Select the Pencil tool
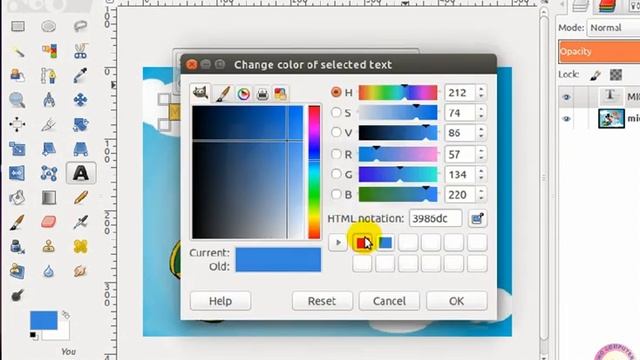Image resolution: width=640 pixels, height=360 pixels. (x=80, y=198)
